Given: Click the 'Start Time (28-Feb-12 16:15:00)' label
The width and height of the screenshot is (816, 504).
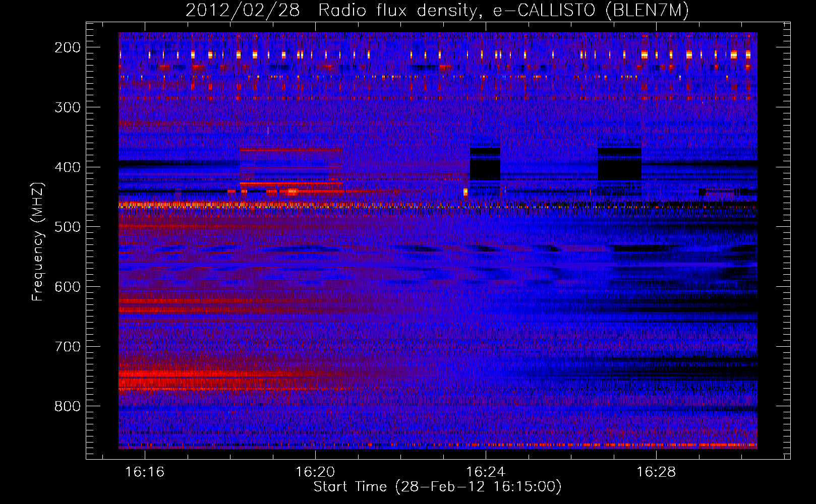Looking at the screenshot, I should pos(437,487).
